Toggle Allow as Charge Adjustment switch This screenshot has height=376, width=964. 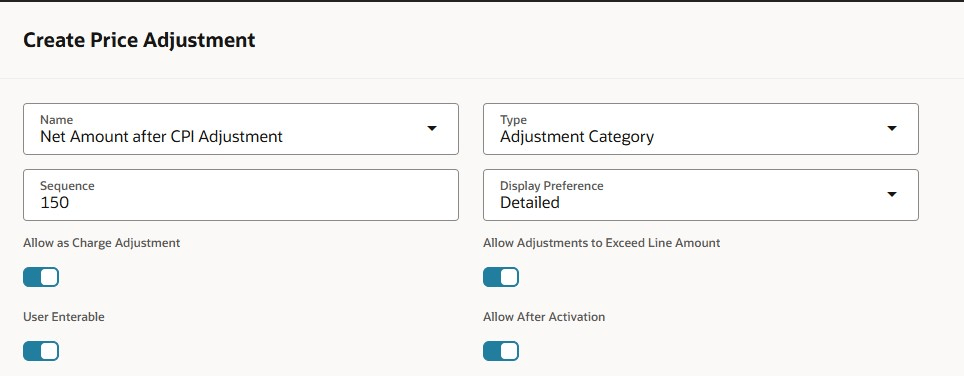(41, 277)
